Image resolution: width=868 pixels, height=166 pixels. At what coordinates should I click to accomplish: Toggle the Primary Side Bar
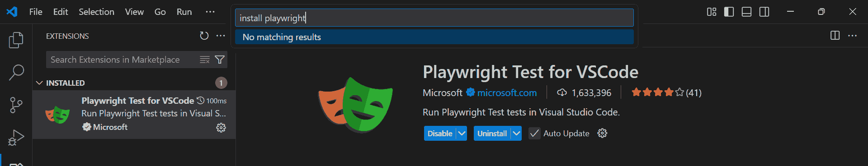coord(729,12)
